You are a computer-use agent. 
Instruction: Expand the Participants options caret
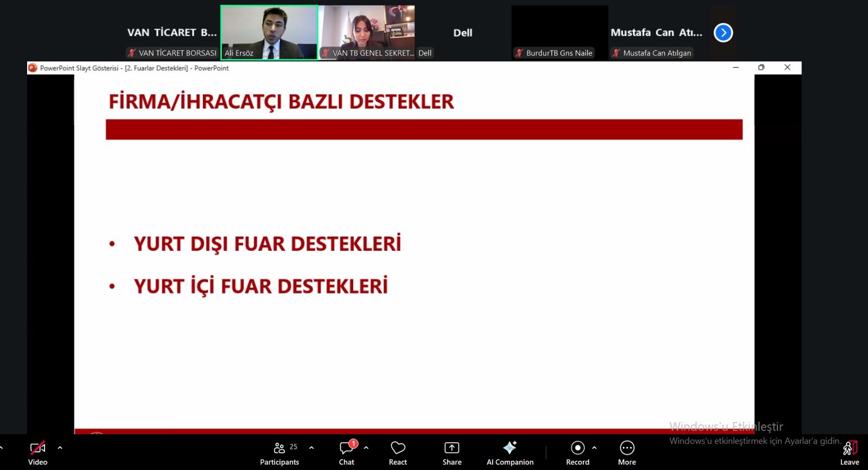311,448
